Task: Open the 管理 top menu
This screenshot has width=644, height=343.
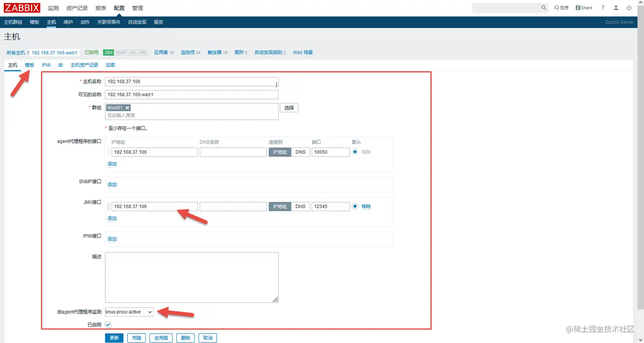Action: pyautogui.click(x=138, y=8)
